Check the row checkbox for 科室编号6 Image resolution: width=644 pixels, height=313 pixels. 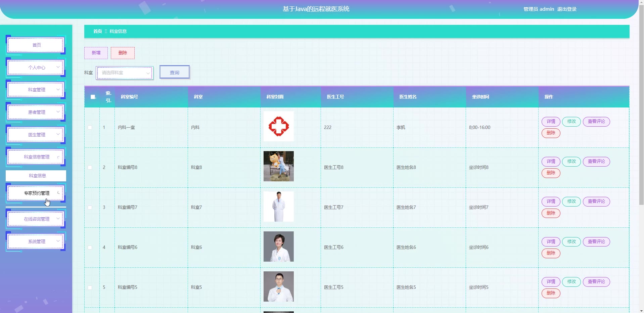[x=90, y=248]
